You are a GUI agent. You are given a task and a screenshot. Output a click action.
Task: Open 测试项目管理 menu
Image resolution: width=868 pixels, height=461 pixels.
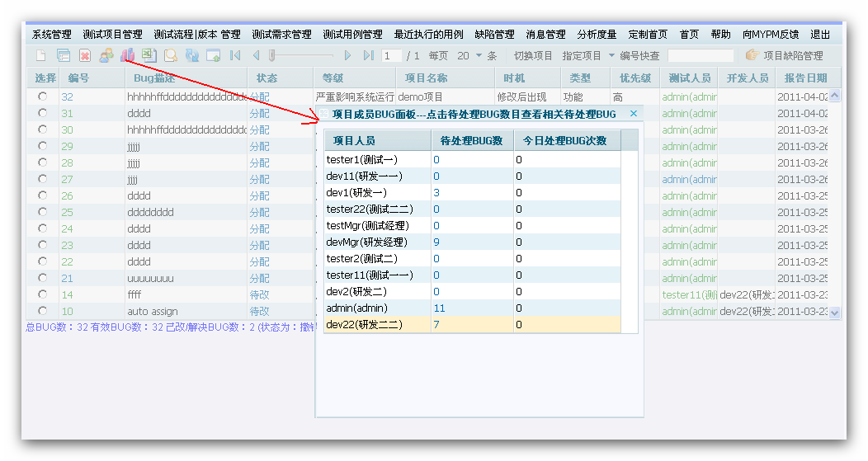pyautogui.click(x=112, y=35)
